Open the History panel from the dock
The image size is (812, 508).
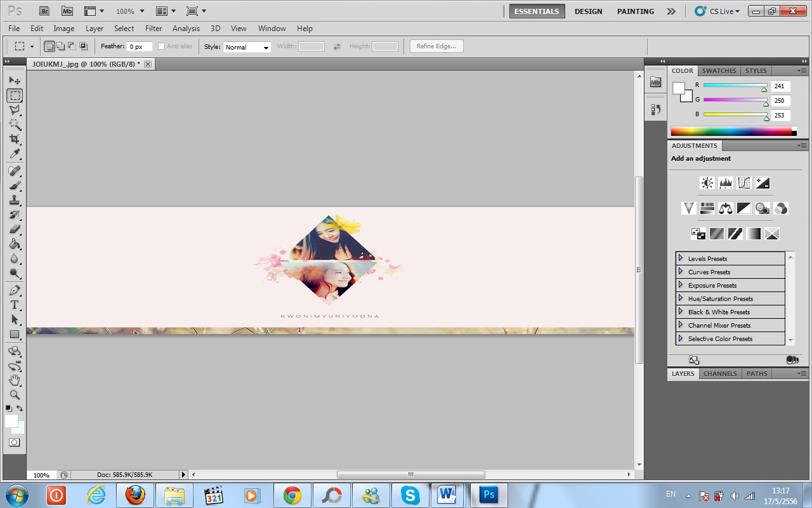point(656,109)
